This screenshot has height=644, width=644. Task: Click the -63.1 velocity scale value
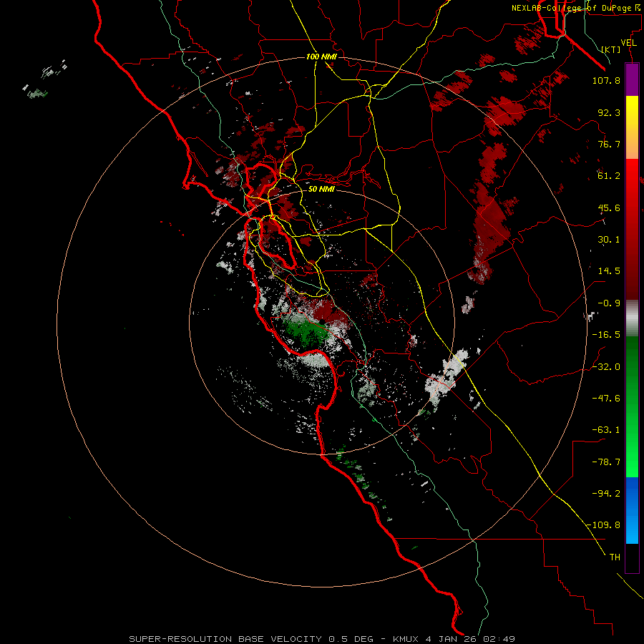pyautogui.click(x=606, y=430)
